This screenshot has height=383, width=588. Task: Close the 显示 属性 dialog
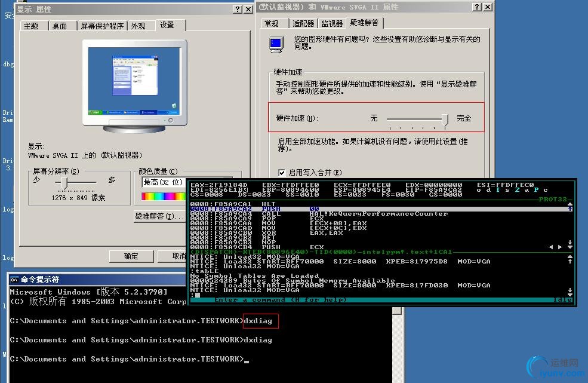[248, 10]
